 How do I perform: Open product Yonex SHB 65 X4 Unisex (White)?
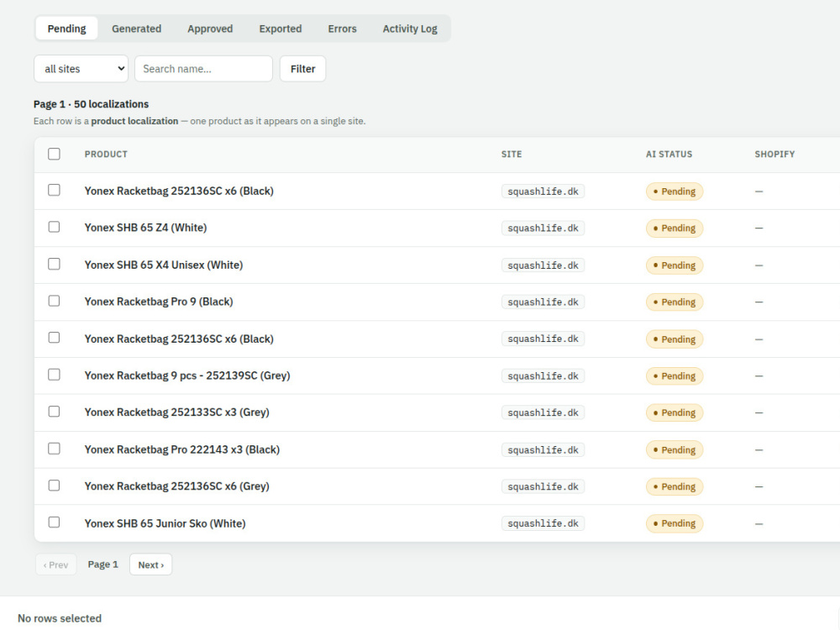pos(164,265)
